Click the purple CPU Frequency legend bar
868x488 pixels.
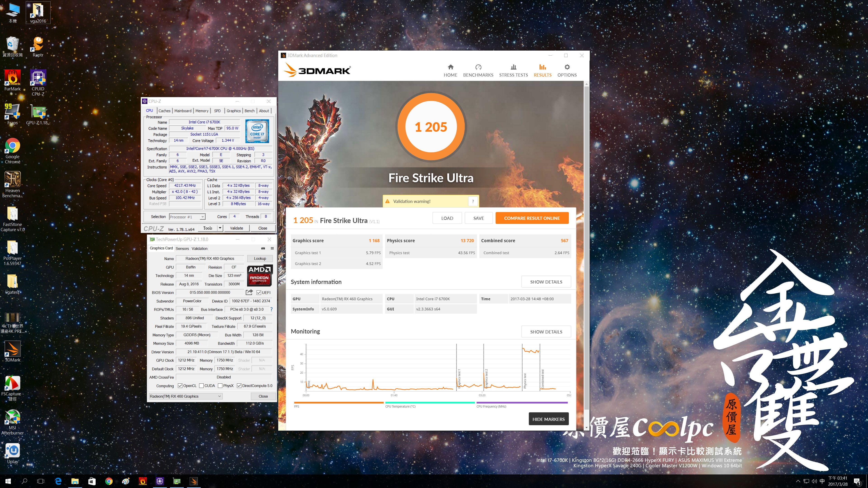coord(522,402)
